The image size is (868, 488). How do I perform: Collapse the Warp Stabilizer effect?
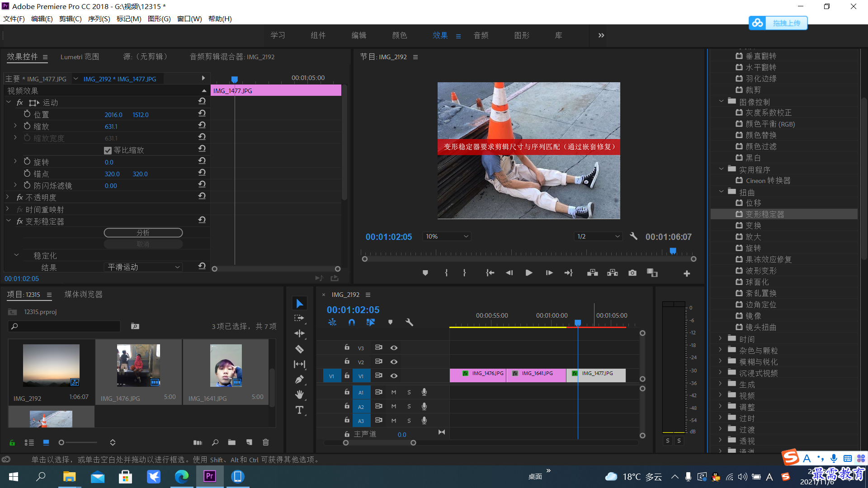coord(8,221)
